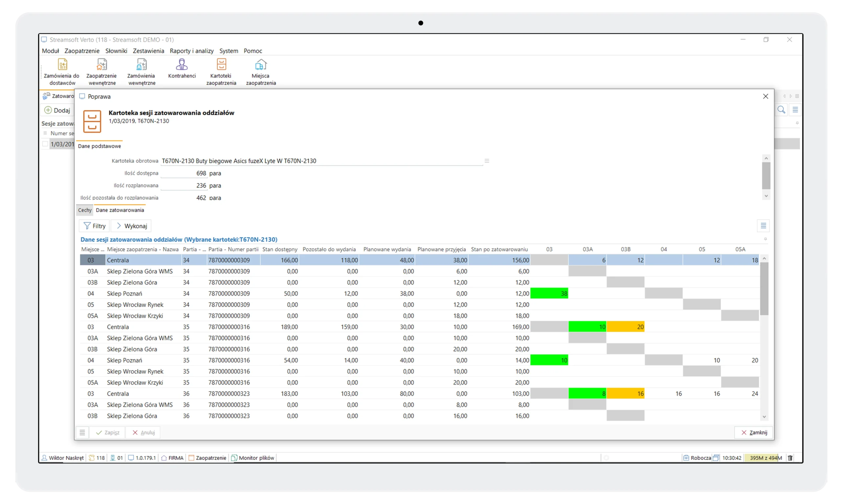
Task: Open Kartoteka obrotowa field list menu
Action: [x=487, y=161]
